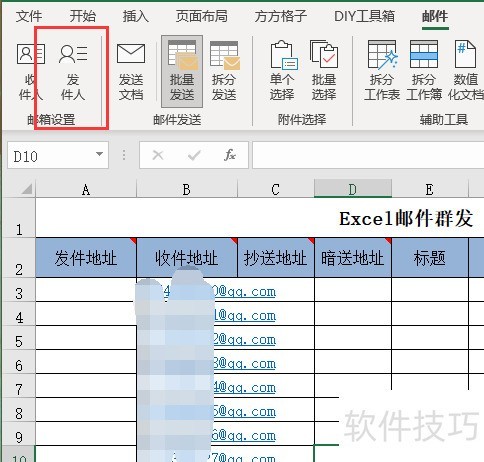Click the 数值化文档 tool icon

(x=466, y=54)
